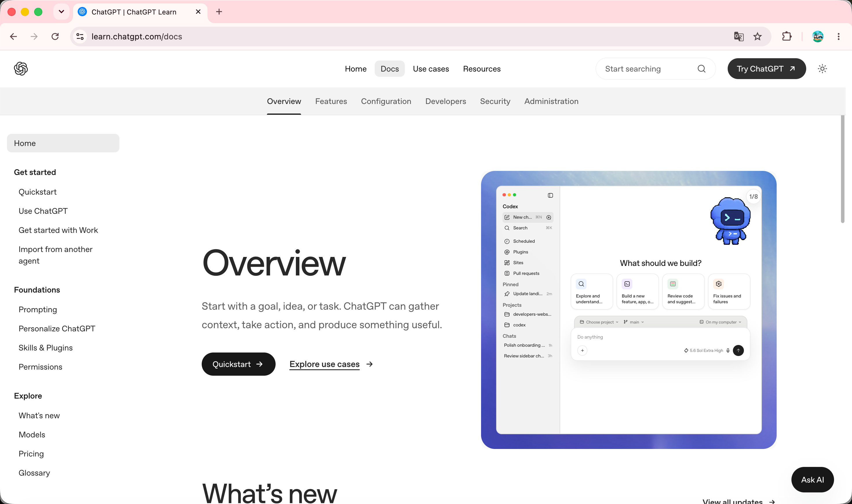Viewport: 852px width, 504px height.
Task: Close the ChatGPT Learn tab
Action: point(199,12)
